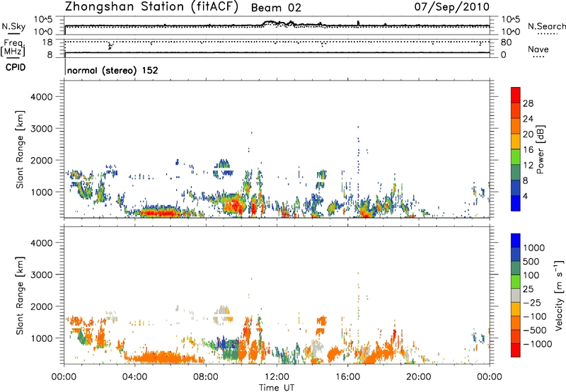This screenshot has width=566, height=392.
Task: Click the 'Time UT' axis label
Action: pyautogui.click(x=277, y=388)
